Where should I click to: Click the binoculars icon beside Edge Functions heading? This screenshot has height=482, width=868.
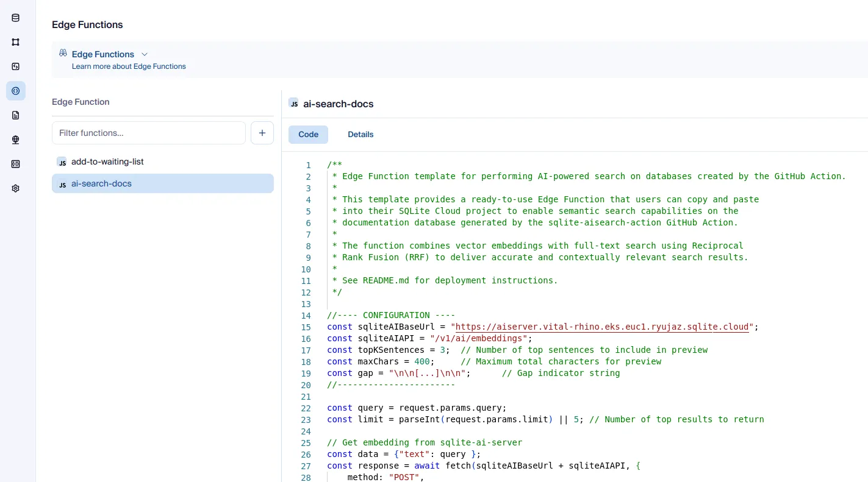point(63,53)
